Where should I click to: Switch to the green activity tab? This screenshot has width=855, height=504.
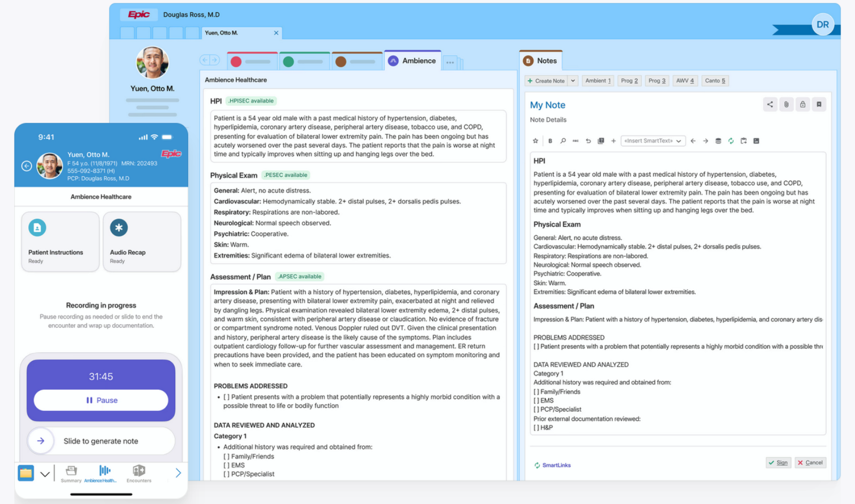(304, 61)
